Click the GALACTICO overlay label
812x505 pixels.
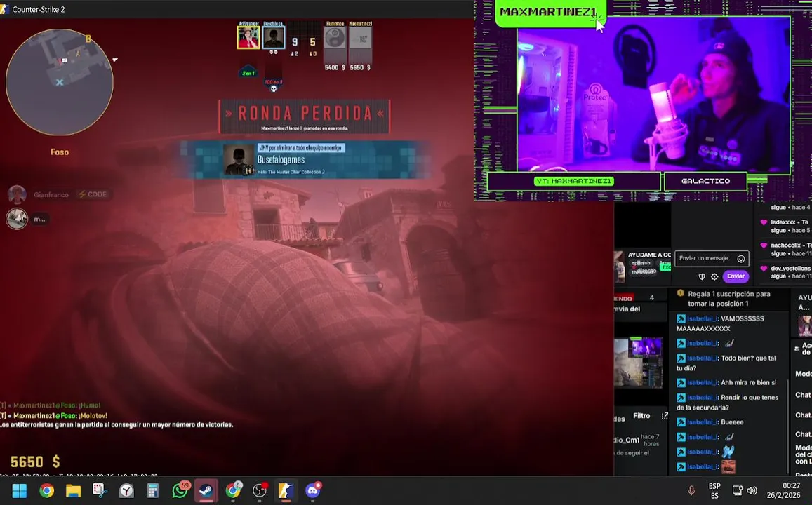coord(705,181)
